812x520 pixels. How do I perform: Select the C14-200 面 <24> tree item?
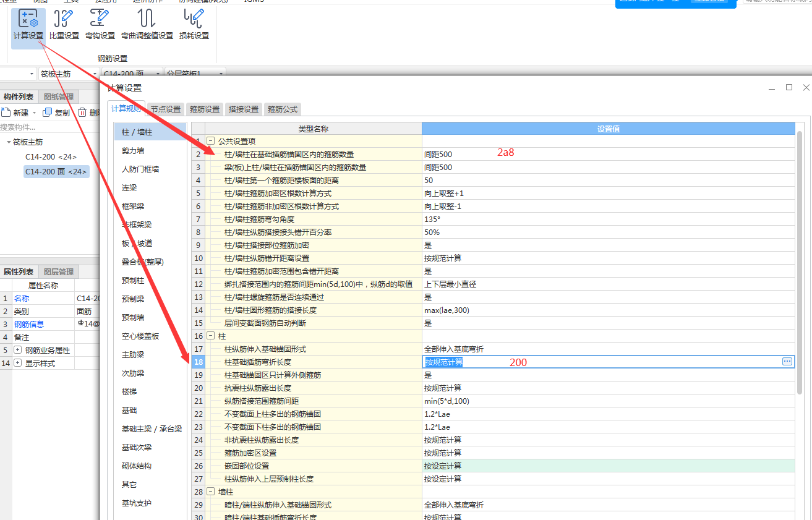tap(56, 171)
